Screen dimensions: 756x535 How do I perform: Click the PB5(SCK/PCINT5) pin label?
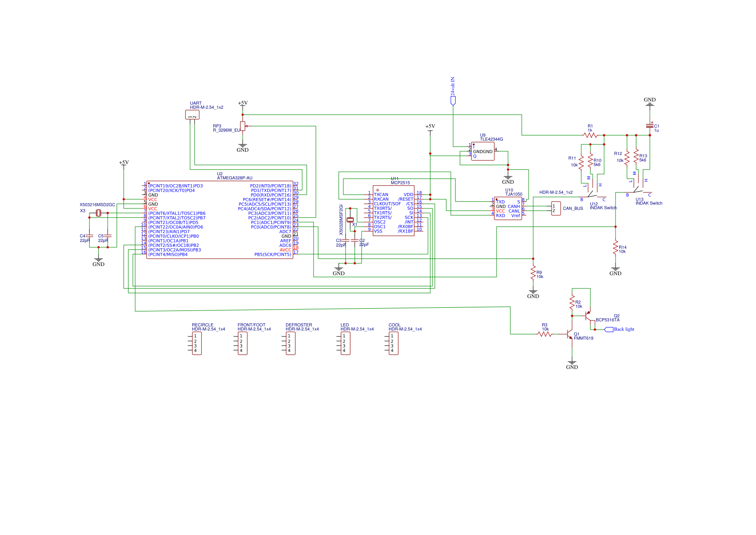click(273, 255)
